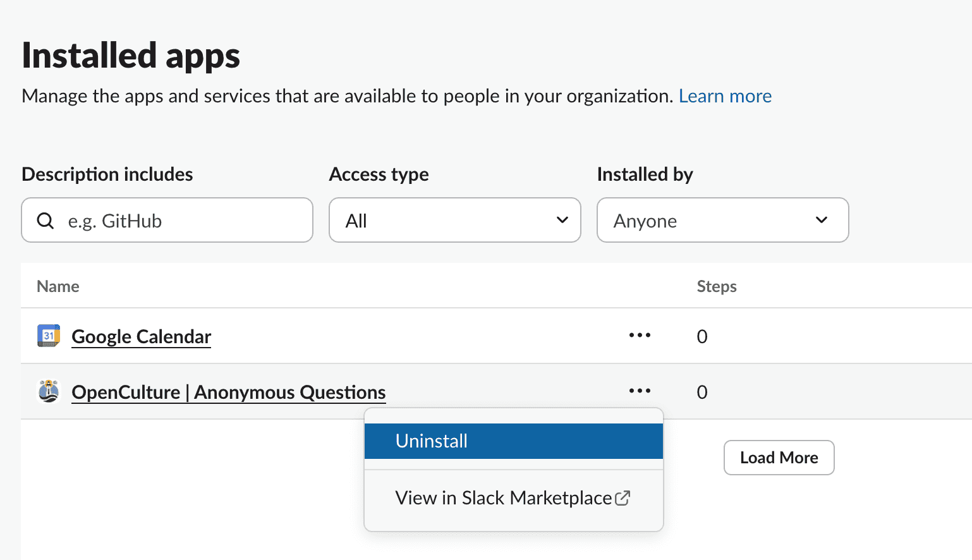972x560 pixels.
Task: Click the Load More button
Action: pos(779,457)
